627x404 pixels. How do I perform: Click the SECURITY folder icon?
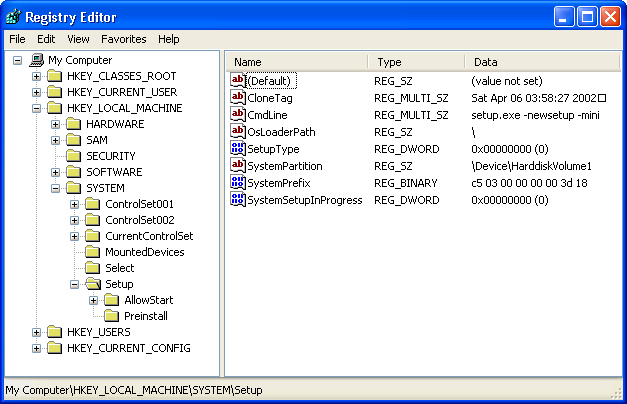pos(74,156)
